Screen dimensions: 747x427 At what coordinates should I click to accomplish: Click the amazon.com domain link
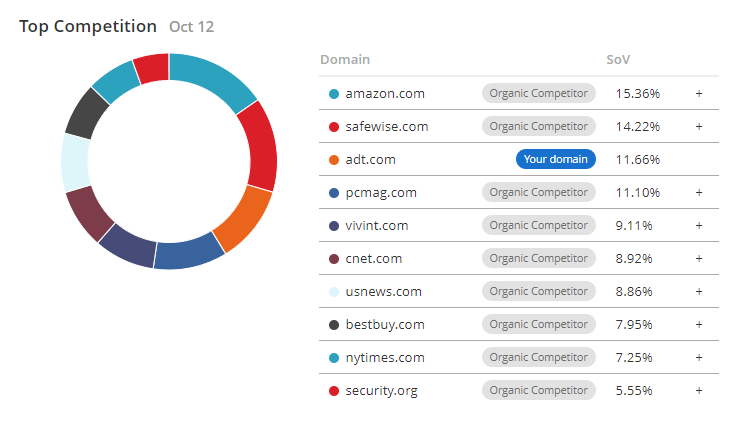(385, 94)
